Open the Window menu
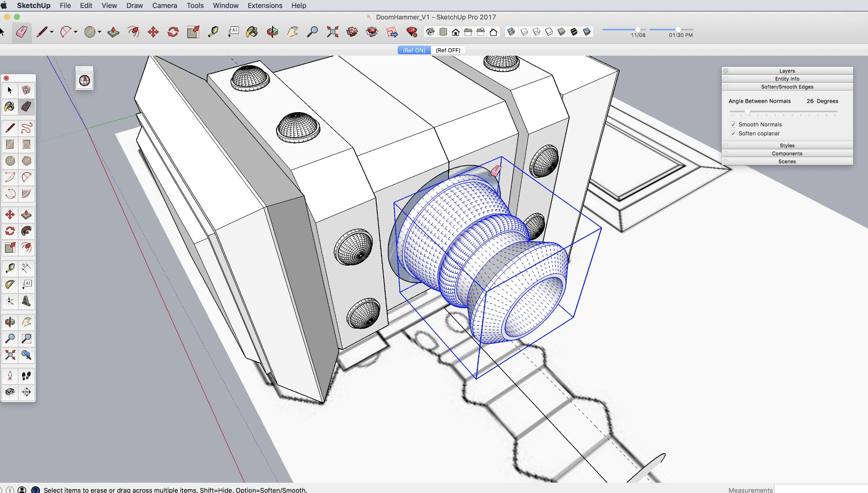 (x=225, y=6)
